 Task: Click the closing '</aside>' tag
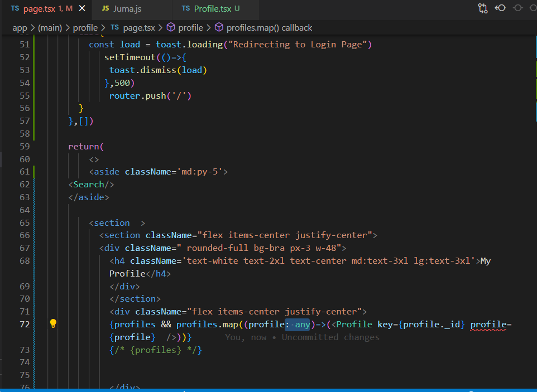[89, 197]
